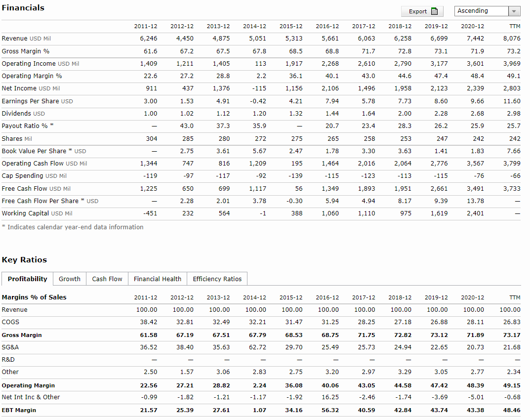Click the SG&A row label
This screenshot has width=530, height=420.
coord(10,347)
